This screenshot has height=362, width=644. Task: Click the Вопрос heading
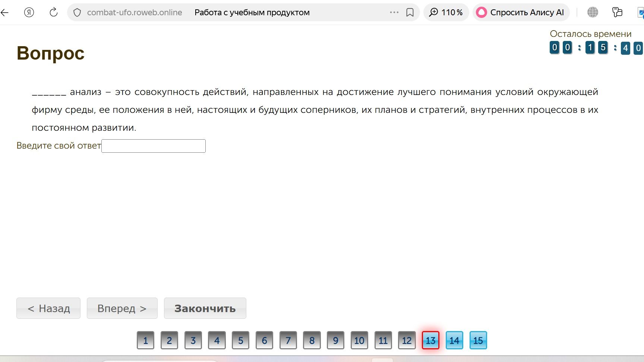tap(51, 53)
